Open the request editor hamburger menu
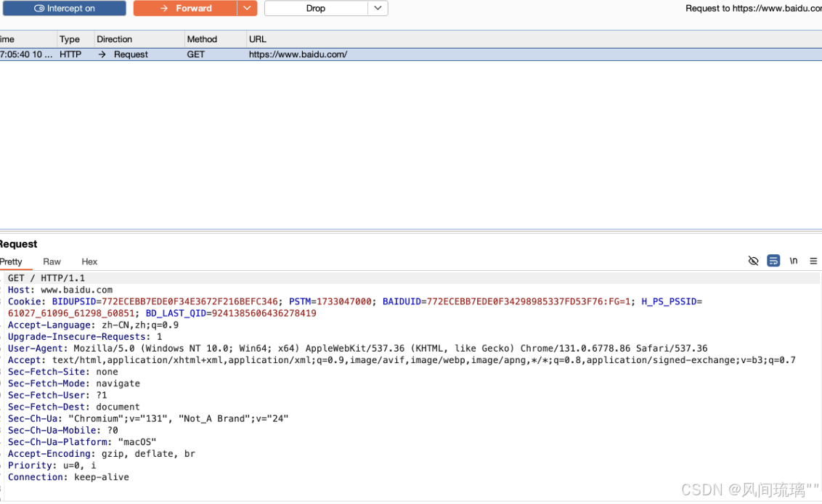This screenshot has width=822, height=504. click(x=813, y=261)
